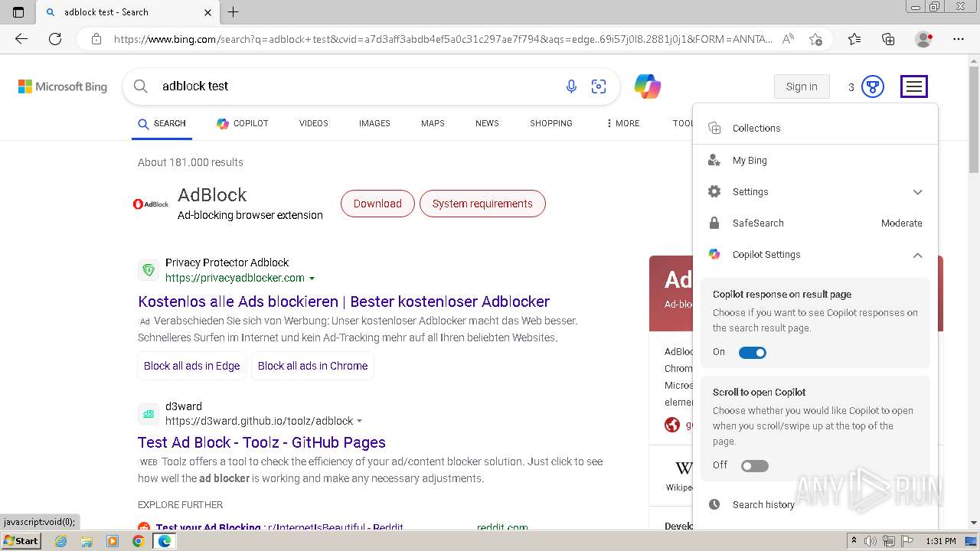The image size is (980, 551).
Task: Click the System requirements button
Action: (482, 204)
